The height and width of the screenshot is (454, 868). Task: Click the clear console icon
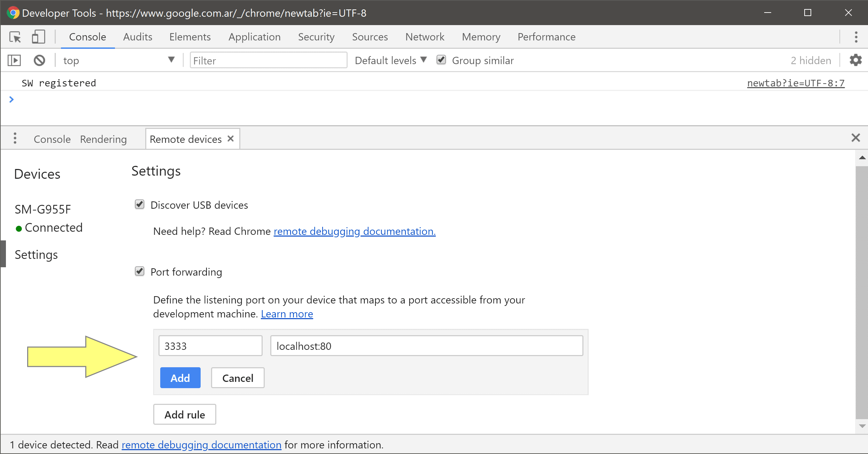tap(39, 61)
